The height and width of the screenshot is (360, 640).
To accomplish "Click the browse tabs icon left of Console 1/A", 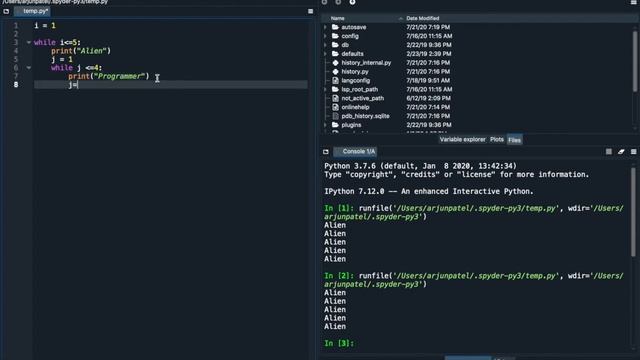I will coord(326,152).
